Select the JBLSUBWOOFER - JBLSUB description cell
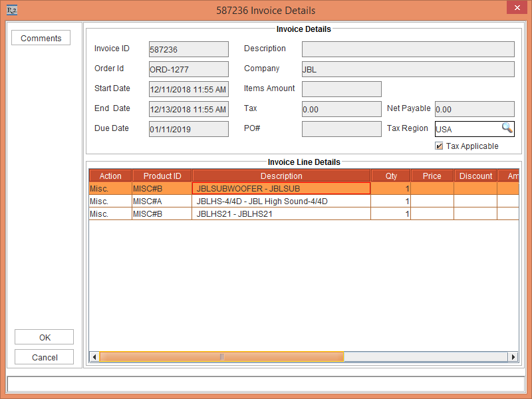The image size is (532, 399). click(281, 188)
